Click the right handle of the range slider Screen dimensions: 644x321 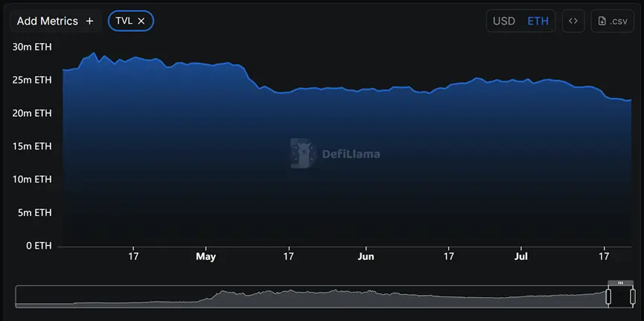pyautogui.click(x=633, y=296)
